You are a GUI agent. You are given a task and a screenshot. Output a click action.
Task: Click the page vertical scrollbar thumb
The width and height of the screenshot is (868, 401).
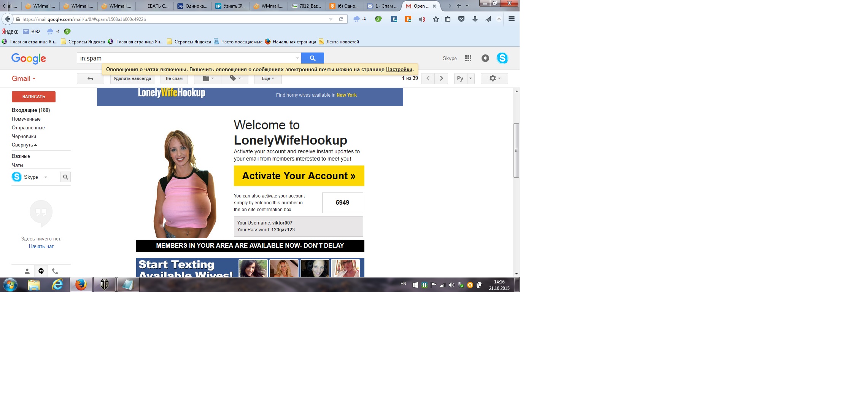pos(517,150)
